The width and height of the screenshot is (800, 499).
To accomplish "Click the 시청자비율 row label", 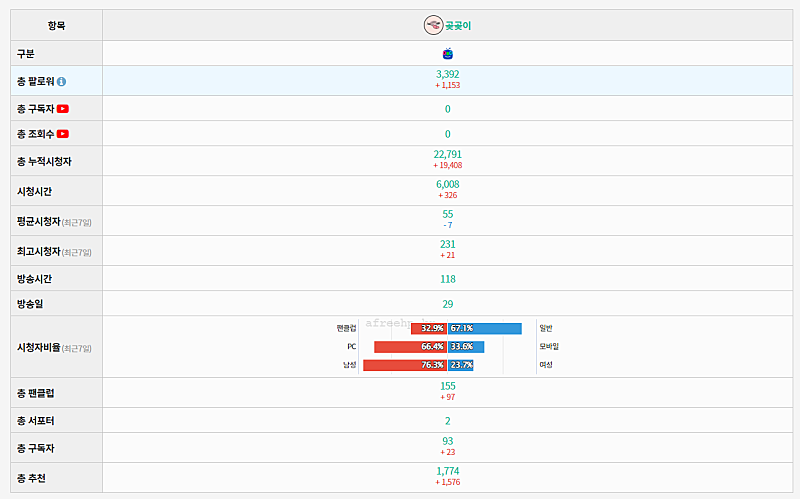I will tap(39, 347).
